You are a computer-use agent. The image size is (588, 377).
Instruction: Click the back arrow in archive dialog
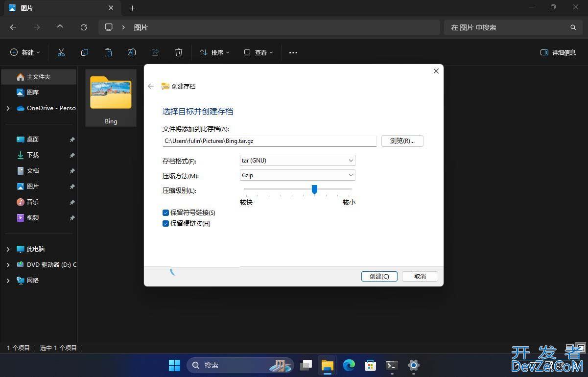coord(151,86)
